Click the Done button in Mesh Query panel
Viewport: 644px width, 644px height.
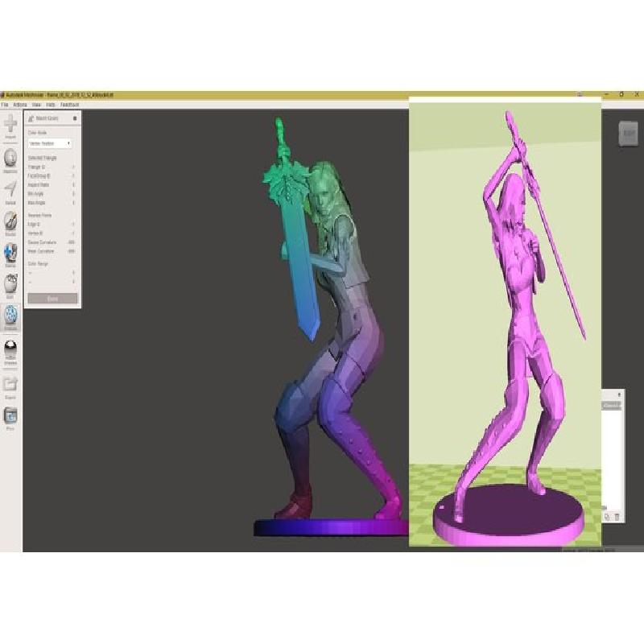(x=52, y=299)
